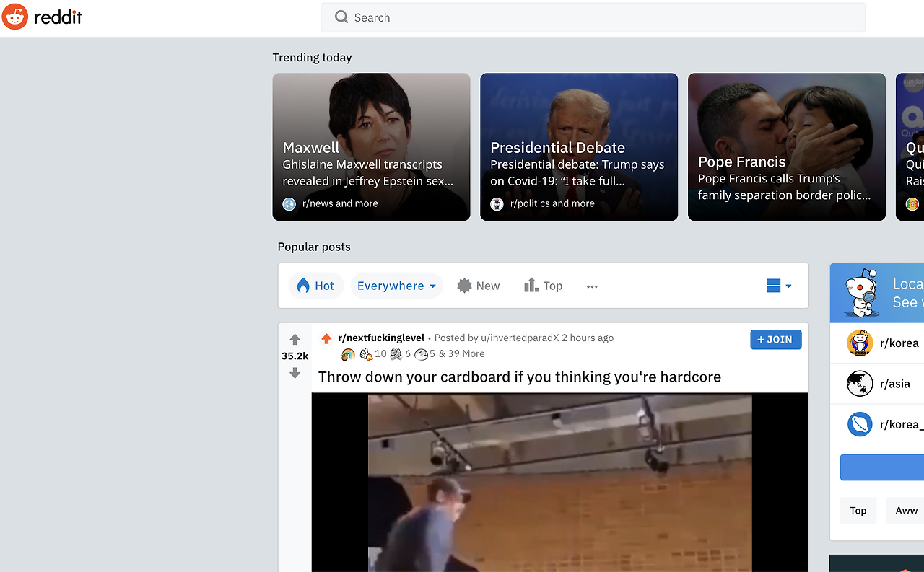Screen dimensions: 924x572
Task: Open the r/nextfuckinglevel subreddit link
Action: coord(381,337)
